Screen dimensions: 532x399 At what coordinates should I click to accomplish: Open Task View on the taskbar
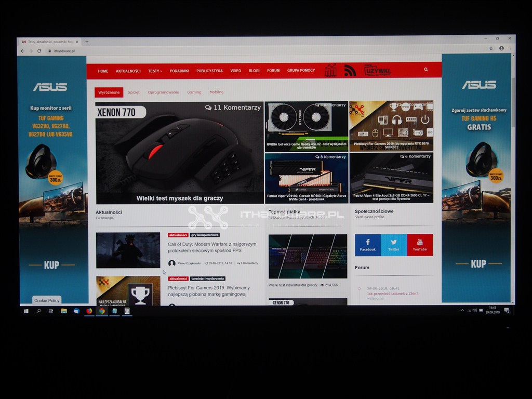pos(51,311)
